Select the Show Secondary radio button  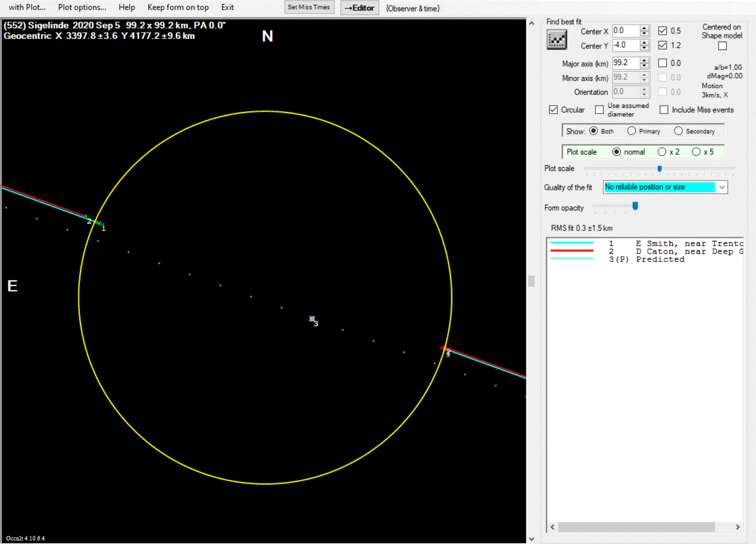[678, 130]
